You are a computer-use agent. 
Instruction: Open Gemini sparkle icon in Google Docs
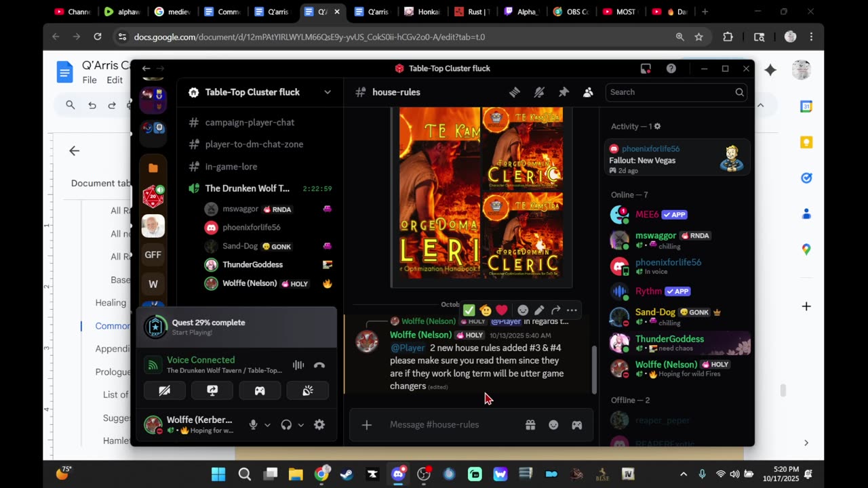[770, 70]
